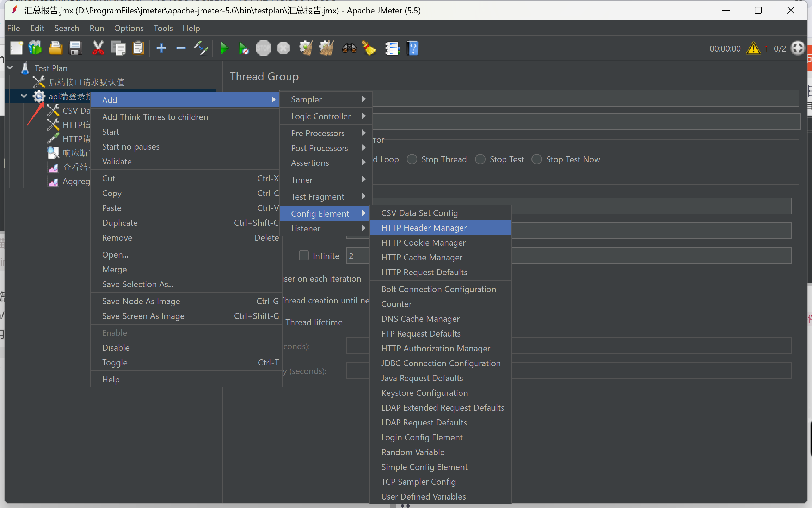Open the Tools menu
The image size is (812, 508).
163,28
